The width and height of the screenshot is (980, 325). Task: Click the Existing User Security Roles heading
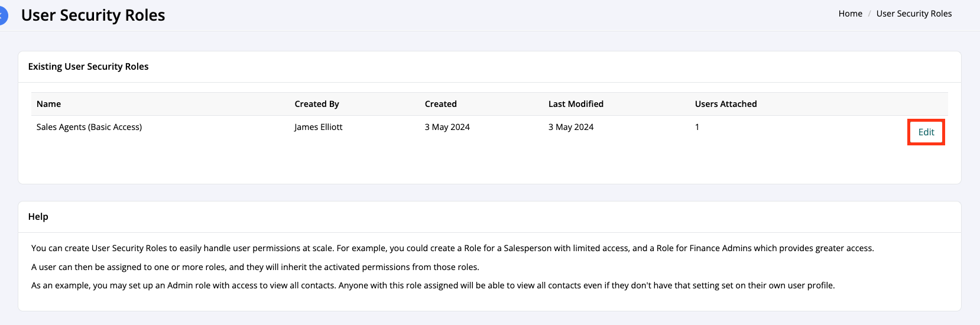[x=88, y=67]
